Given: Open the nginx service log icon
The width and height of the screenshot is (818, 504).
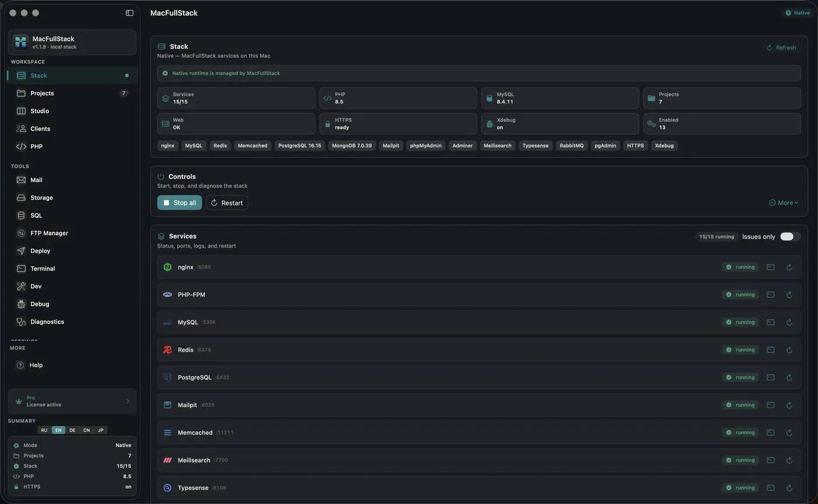Looking at the screenshot, I should tap(771, 267).
